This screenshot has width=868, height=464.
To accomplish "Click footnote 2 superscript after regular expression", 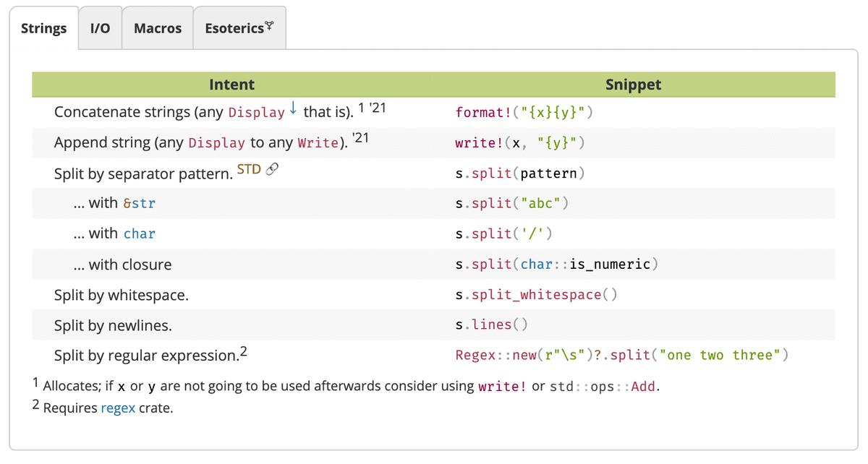I will (244, 352).
